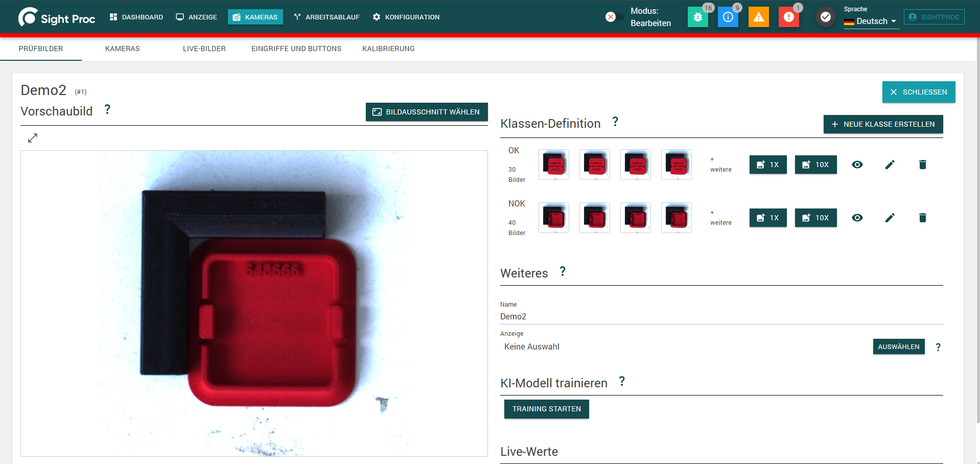Start training with Training starten
This screenshot has height=464, width=980.
pyautogui.click(x=547, y=409)
